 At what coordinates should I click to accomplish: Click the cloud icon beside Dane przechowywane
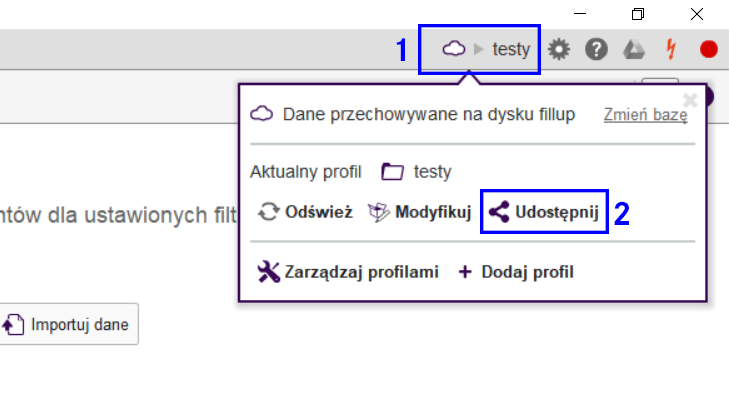coord(262,114)
